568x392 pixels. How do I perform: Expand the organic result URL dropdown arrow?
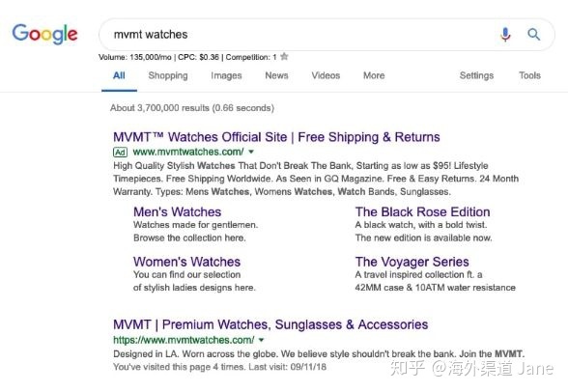pos(261,340)
